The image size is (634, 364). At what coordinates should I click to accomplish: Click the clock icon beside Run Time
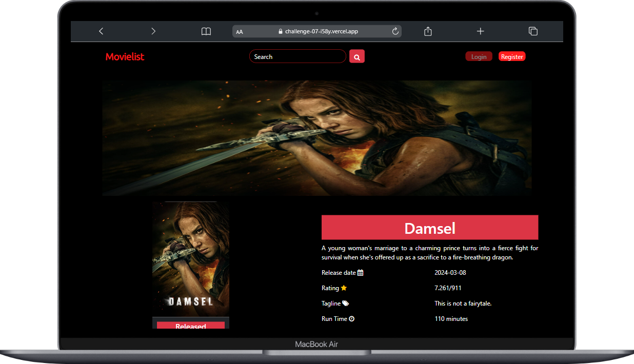(x=352, y=319)
